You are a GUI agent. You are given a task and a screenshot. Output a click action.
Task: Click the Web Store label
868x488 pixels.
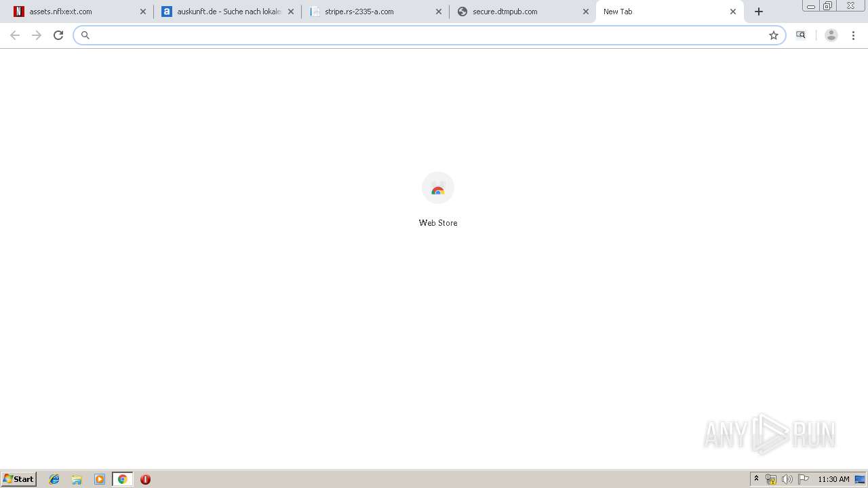point(438,223)
